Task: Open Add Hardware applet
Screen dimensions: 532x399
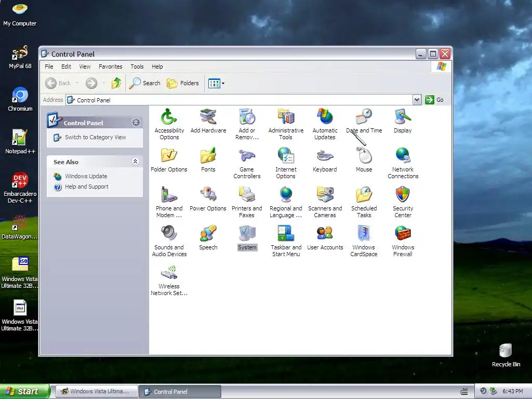Action: click(208, 121)
